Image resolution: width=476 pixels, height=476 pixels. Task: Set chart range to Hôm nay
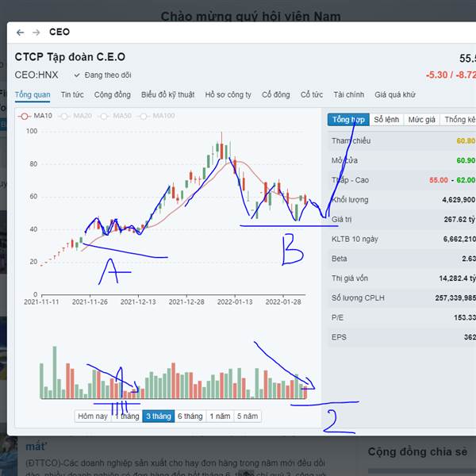(93, 416)
